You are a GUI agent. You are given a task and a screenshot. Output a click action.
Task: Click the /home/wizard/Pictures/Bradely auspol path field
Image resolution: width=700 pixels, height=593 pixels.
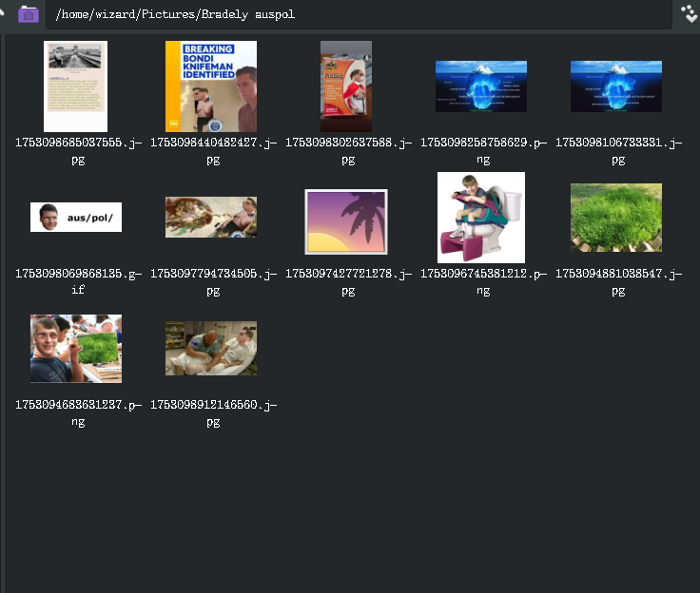[359, 14]
